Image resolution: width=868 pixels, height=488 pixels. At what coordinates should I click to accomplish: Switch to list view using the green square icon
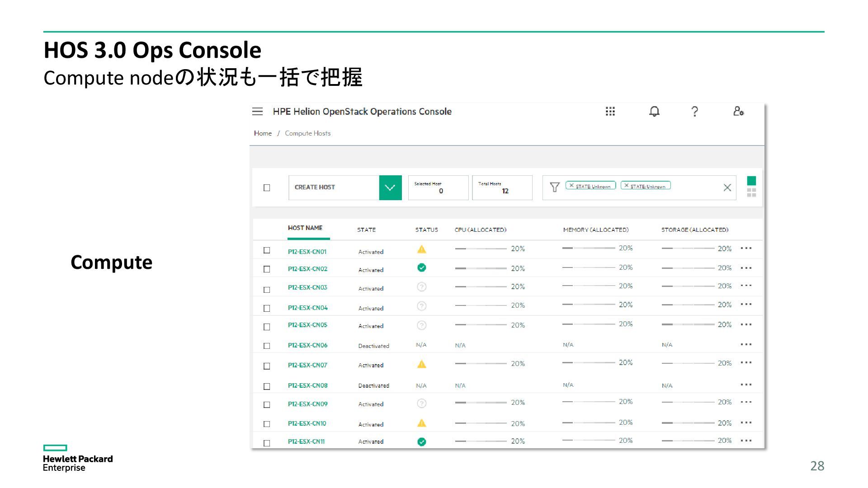(751, 181)
